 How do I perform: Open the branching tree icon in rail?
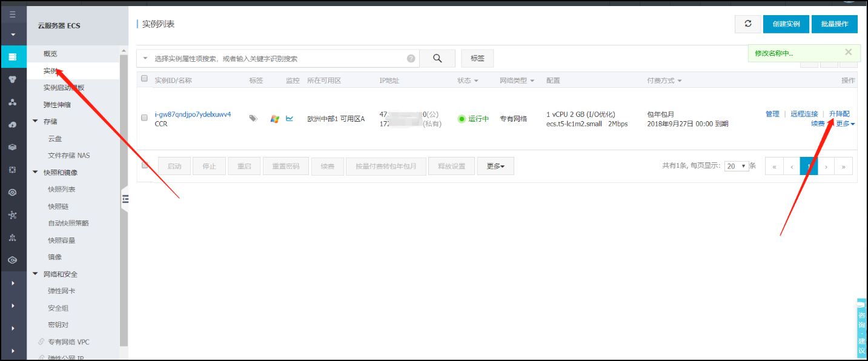tap(13, 237)
